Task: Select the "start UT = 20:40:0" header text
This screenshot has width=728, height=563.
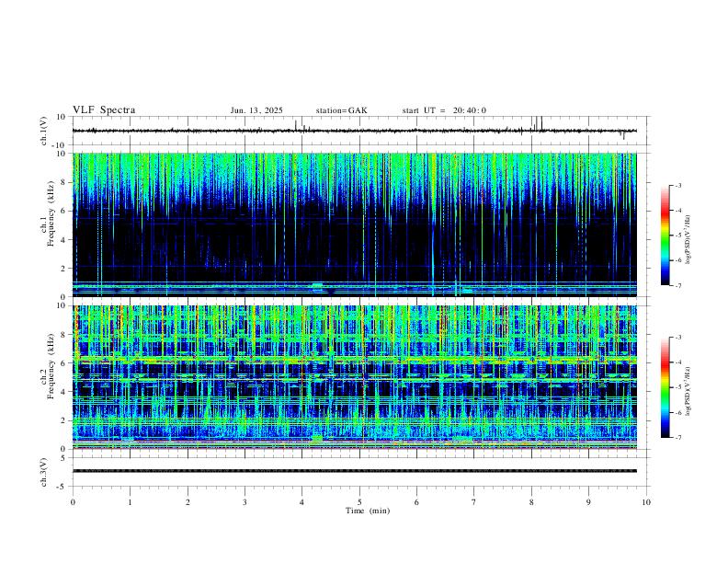Action: (x=444, y=110)
